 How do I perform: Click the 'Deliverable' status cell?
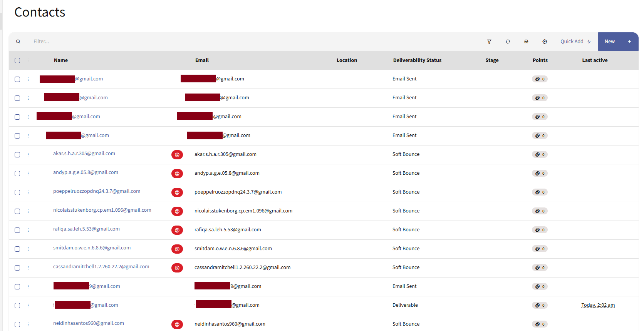pos(405,305)
